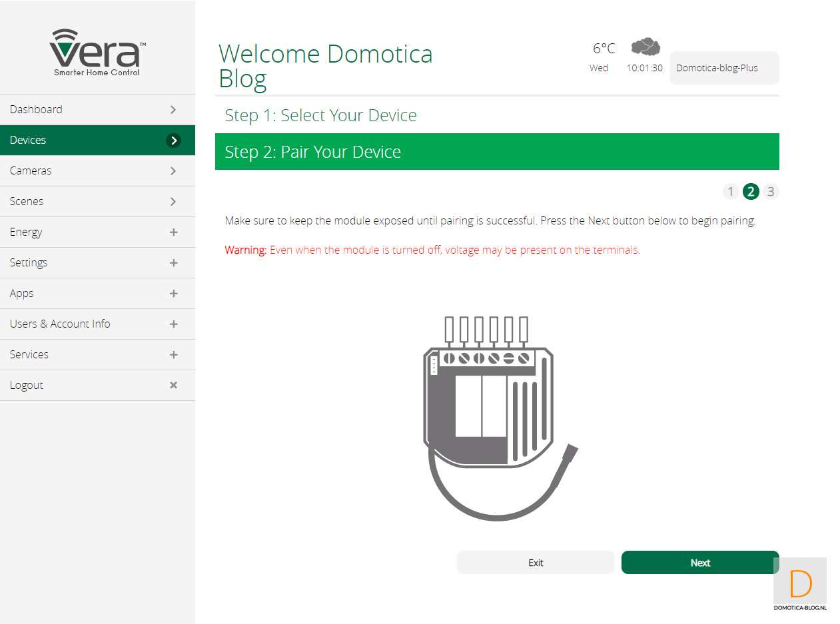
Task: Click the Devices circled arrow icon
Action: 173,141
